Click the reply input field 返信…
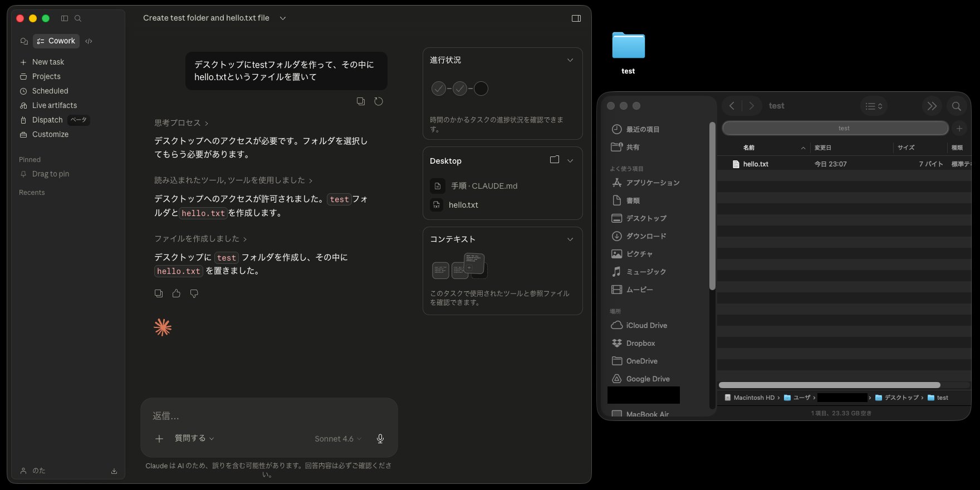This screenshot has height=490, width=980. pos(269,416)
